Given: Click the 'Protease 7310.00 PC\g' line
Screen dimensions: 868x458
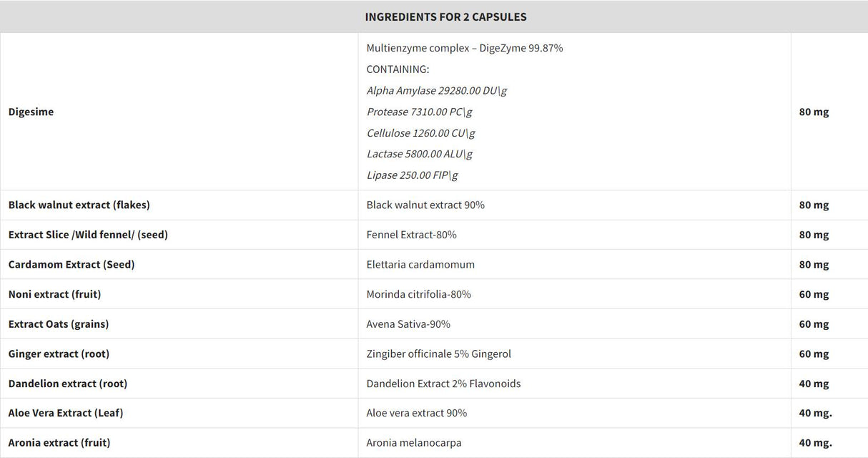Looking at the screenshot, I should [419, 112].
